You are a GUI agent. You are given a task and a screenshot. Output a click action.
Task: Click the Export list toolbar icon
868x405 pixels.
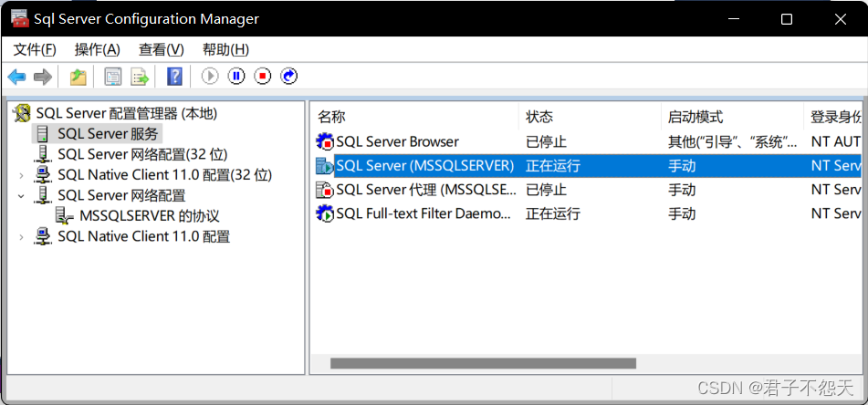(x=140, y=77)
